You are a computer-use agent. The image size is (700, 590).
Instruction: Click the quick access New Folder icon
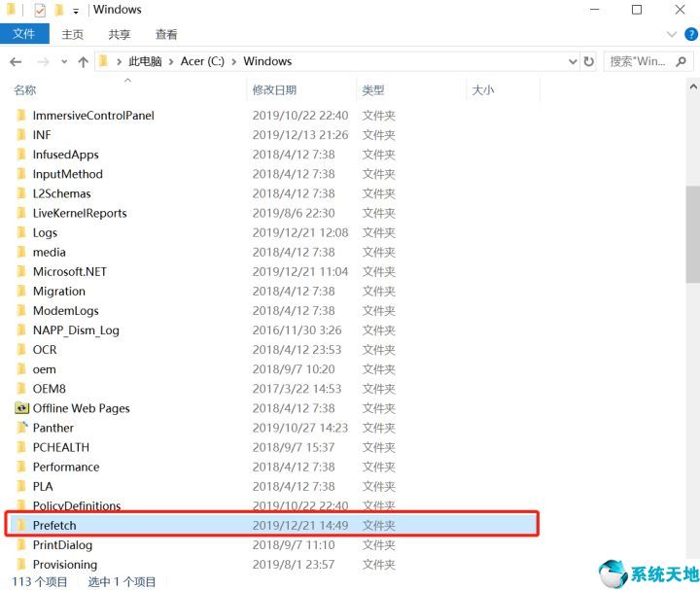pyautogui.click(x=58, y=10)
